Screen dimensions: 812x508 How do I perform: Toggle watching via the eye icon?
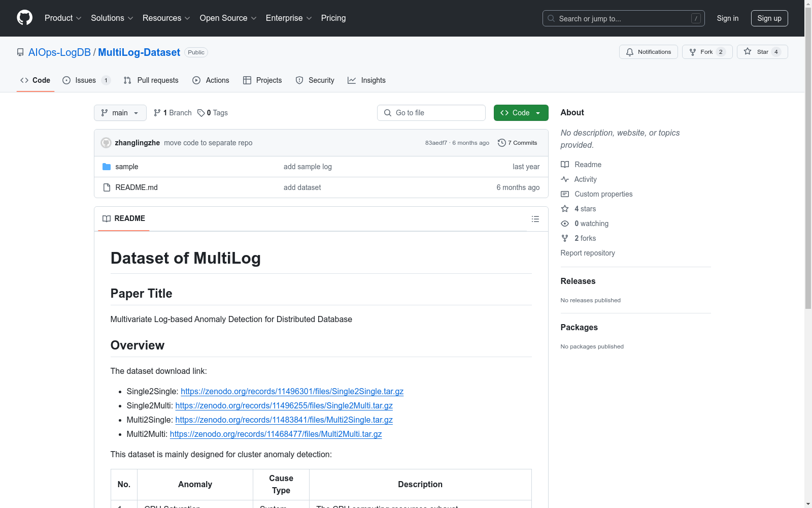[564, 224]
